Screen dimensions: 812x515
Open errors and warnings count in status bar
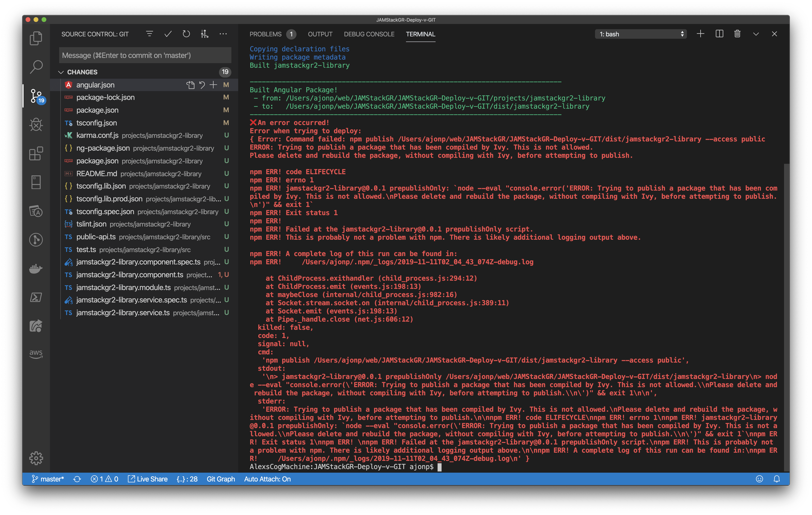[104, 479]
